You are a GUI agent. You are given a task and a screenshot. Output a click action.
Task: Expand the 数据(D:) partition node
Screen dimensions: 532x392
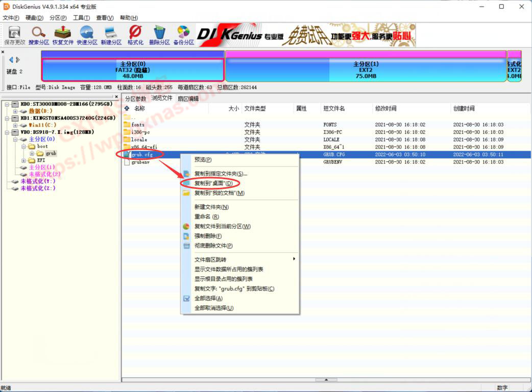pos(15,111)
